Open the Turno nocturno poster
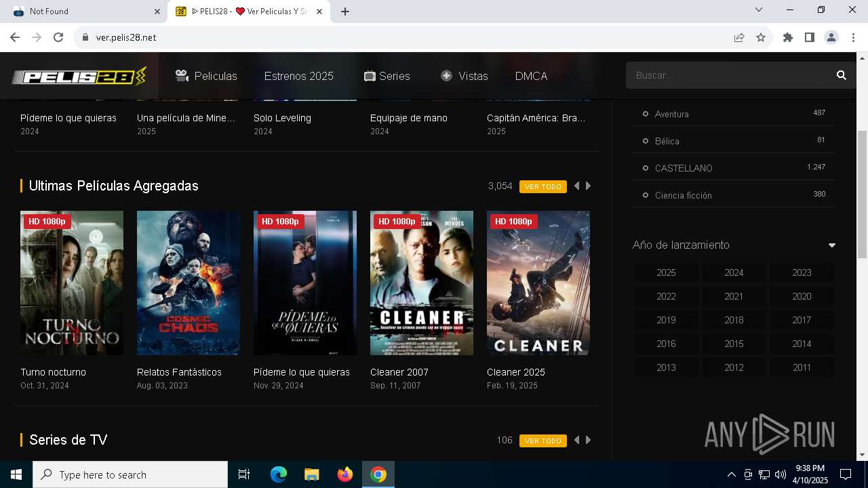Viewport: 868px width, 488px height. click(x=72, y=283)
